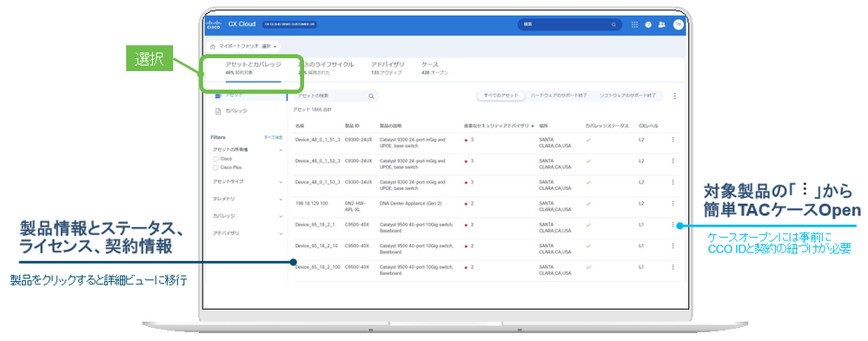
Task: Click the CXレベル column header
Action: (x=648, y=126)
